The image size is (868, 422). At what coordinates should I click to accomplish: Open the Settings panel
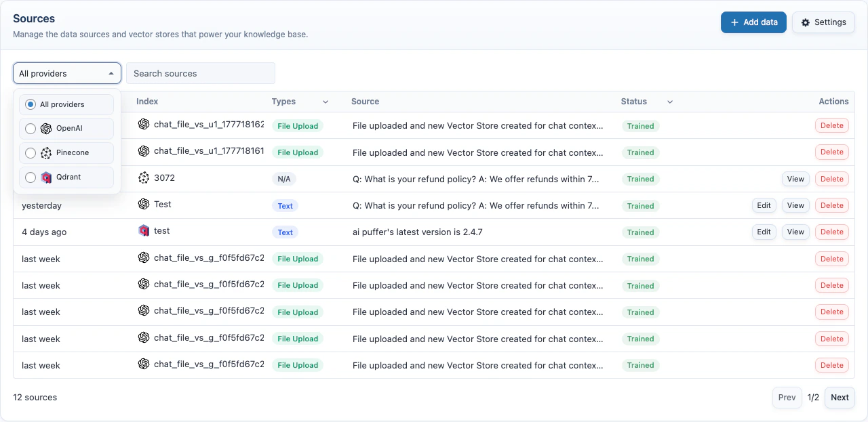(x=823, y=22)
